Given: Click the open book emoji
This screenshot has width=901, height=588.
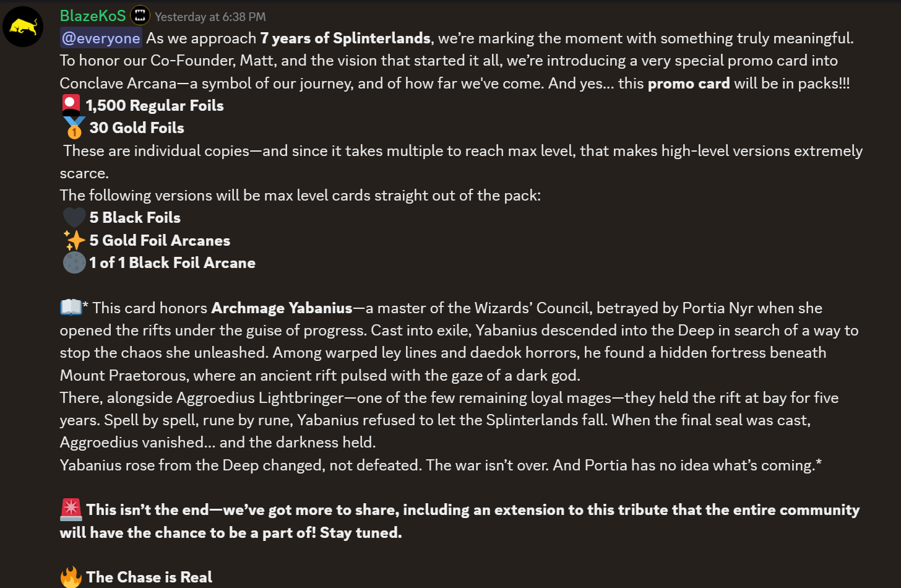Looking at the screenshot, I should click(x=71, y=307).
